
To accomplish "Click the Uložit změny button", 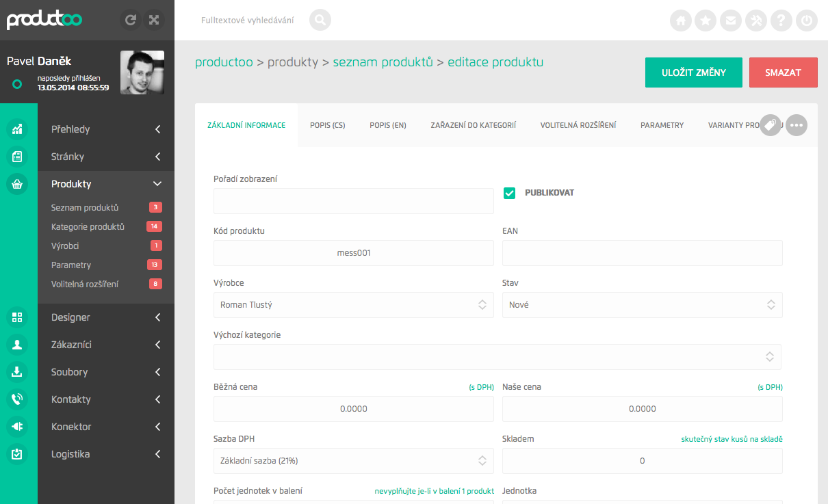I will coord(694,72).
